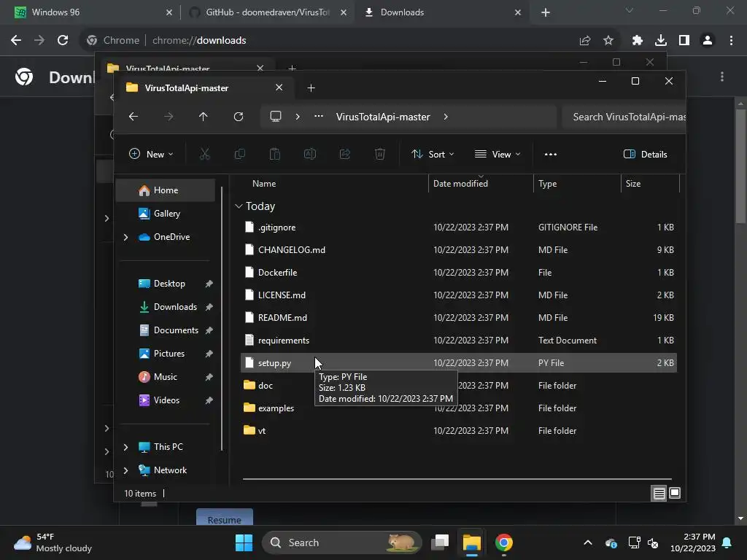Screen dimensions: 747x560
Task: Open the See more ellipsis in Explorer toolbar
Action: coord(551,155)
